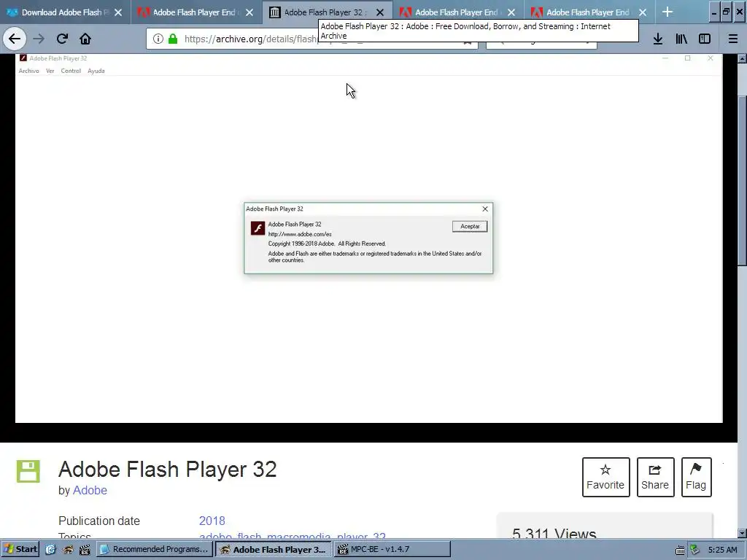
Task: Restore the browser window with restore button
Action: tap(726, 12)
